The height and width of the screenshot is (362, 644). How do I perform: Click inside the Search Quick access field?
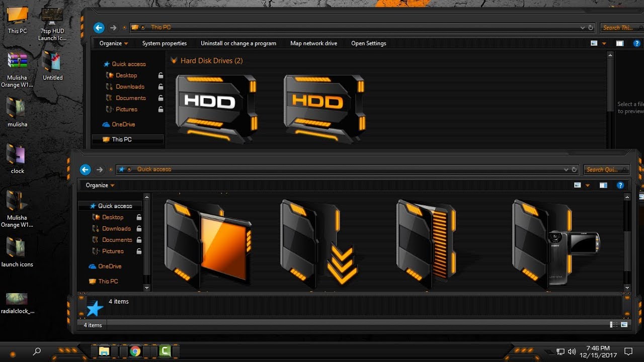click(606, 169)
